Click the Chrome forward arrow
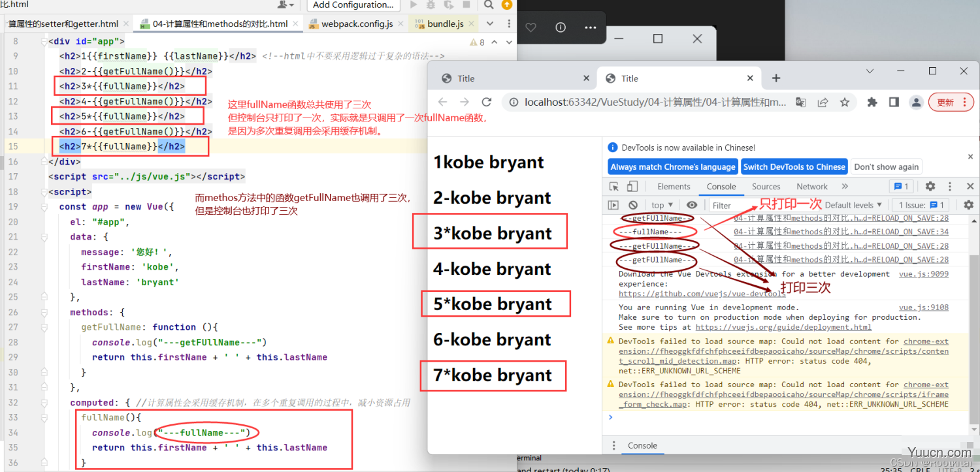Viewport: 980px width, 472px height. (465, 102)
